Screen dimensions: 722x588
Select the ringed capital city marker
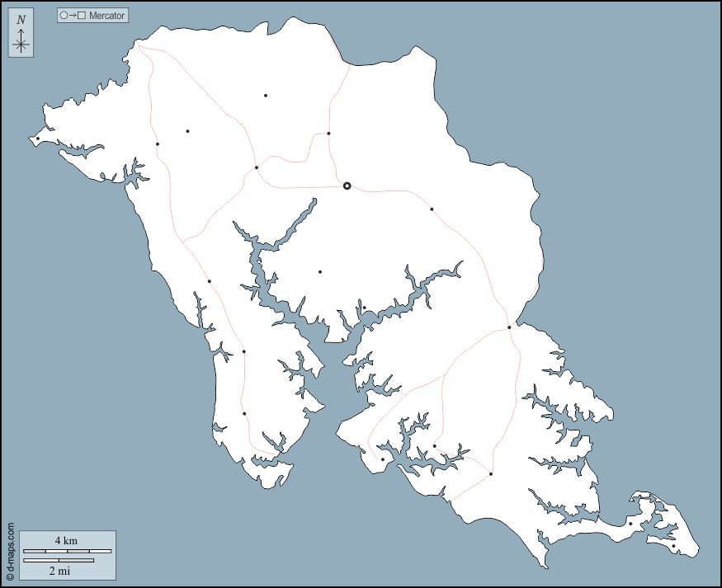point(347,186)
